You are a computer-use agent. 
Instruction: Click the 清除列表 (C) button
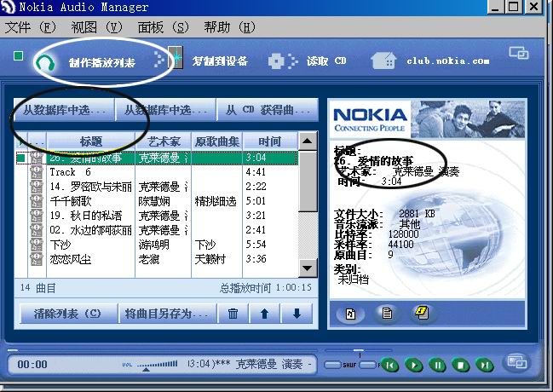[68, 314]
